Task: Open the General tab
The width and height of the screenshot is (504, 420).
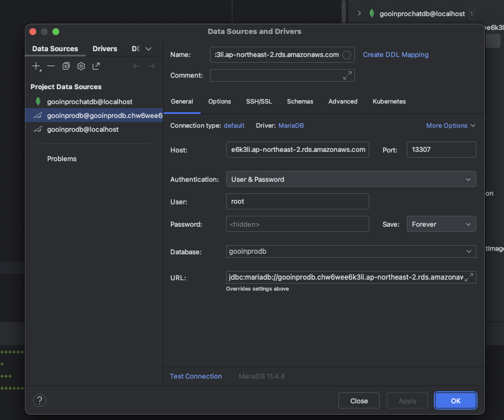Action: [x=182, y=101]
